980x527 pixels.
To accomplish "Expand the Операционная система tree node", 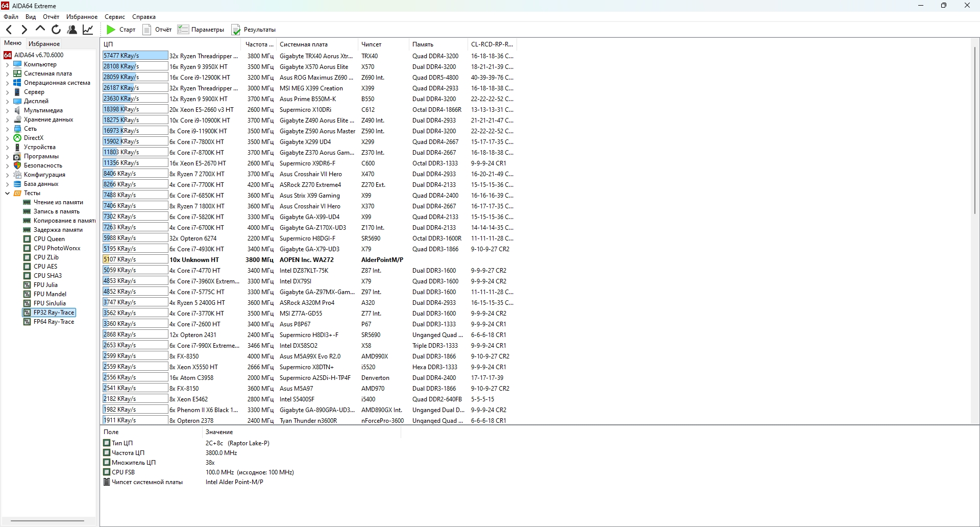I will (x=7, y=83).
